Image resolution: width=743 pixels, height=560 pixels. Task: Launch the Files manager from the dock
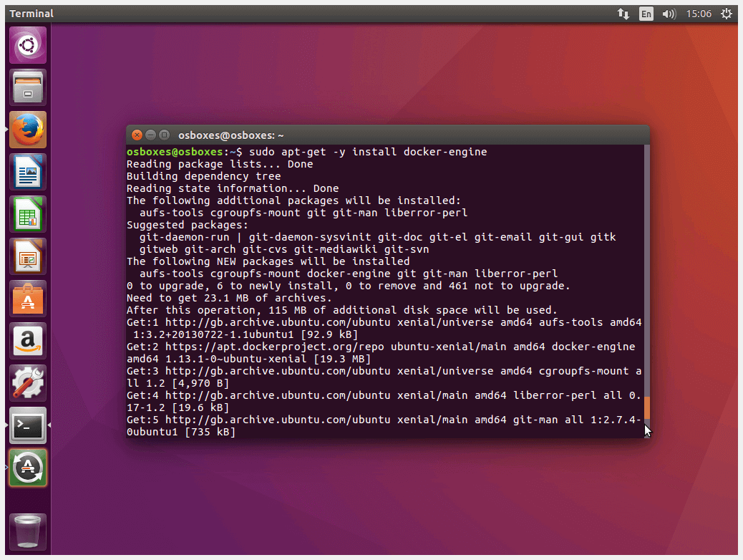[x=28, y=87]
